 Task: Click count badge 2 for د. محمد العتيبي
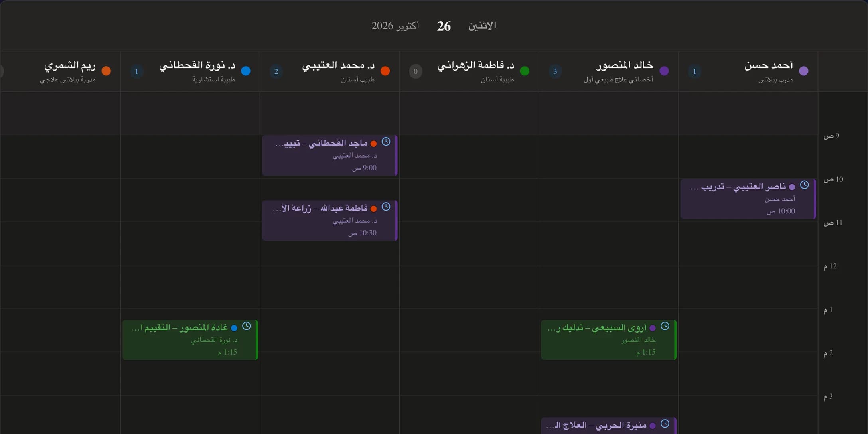276,71
